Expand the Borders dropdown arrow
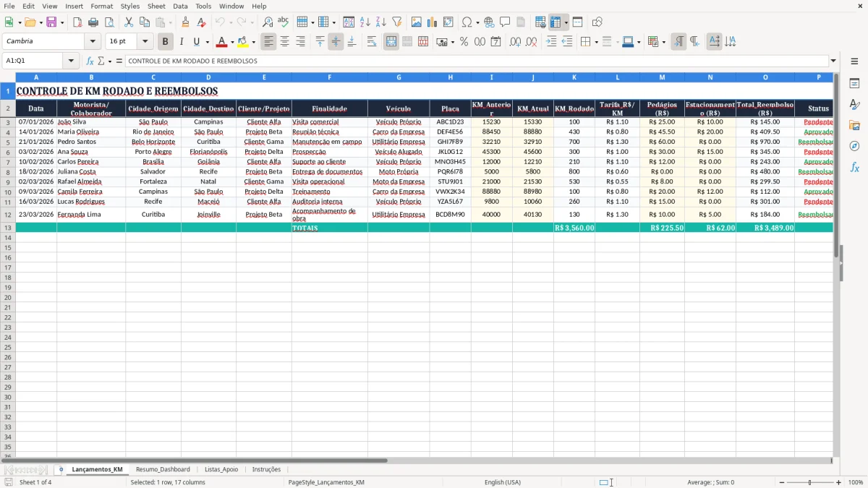The width and height of the screenshot is (868, 488). [596, 42]
